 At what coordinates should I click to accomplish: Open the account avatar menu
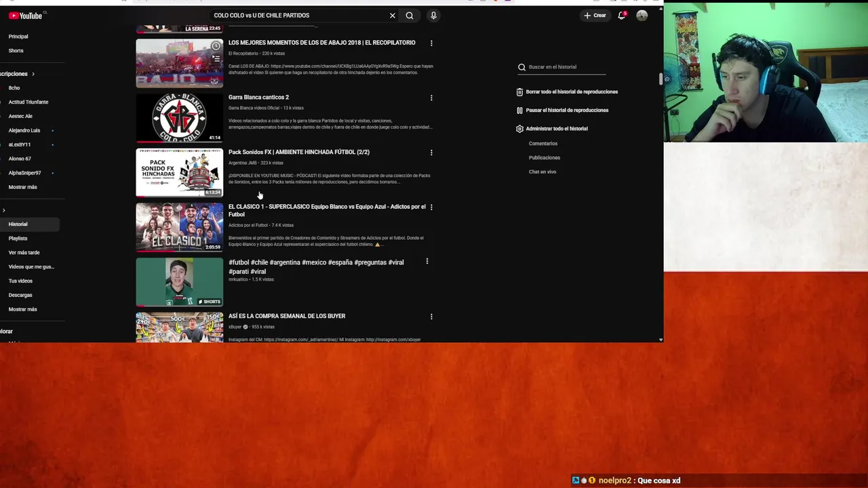(x=642, y=16)
